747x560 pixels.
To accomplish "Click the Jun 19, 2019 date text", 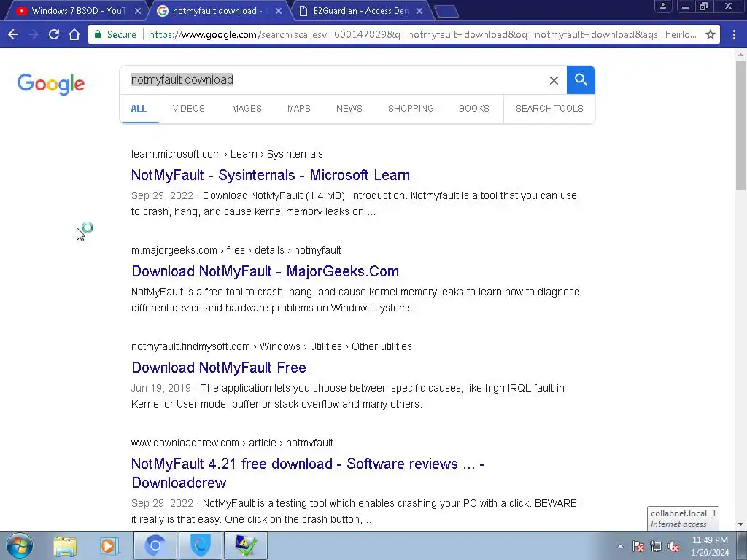I will (160, 388).
